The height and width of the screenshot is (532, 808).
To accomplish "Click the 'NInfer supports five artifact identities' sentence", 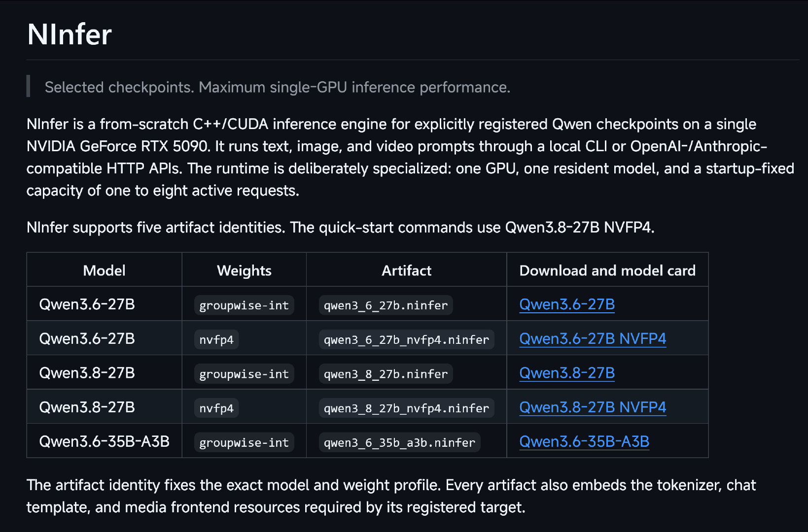I will 156,228.
